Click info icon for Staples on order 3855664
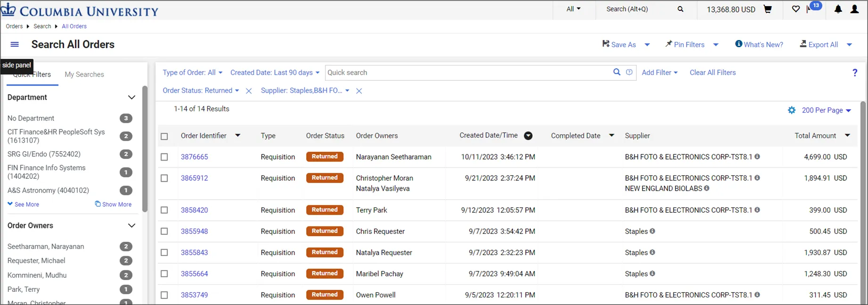868x305 pixels. (x=652, y=273)
